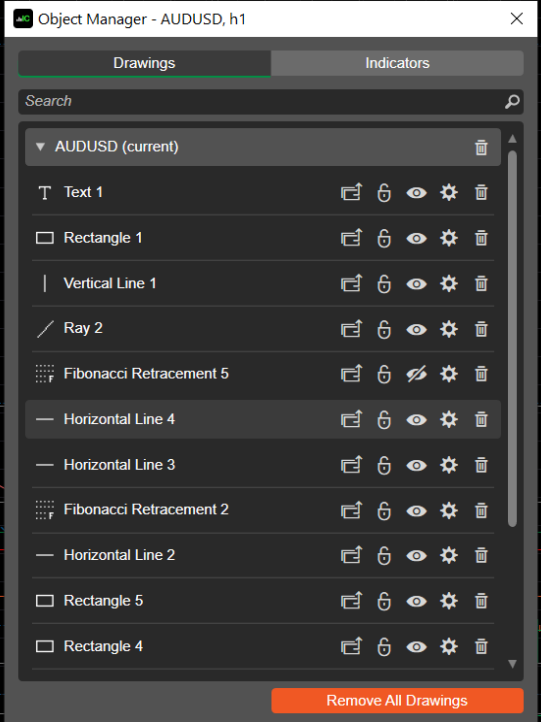
Task: Open Fibonacci Retracement 5 settings gear
Action: pos(449,374)
